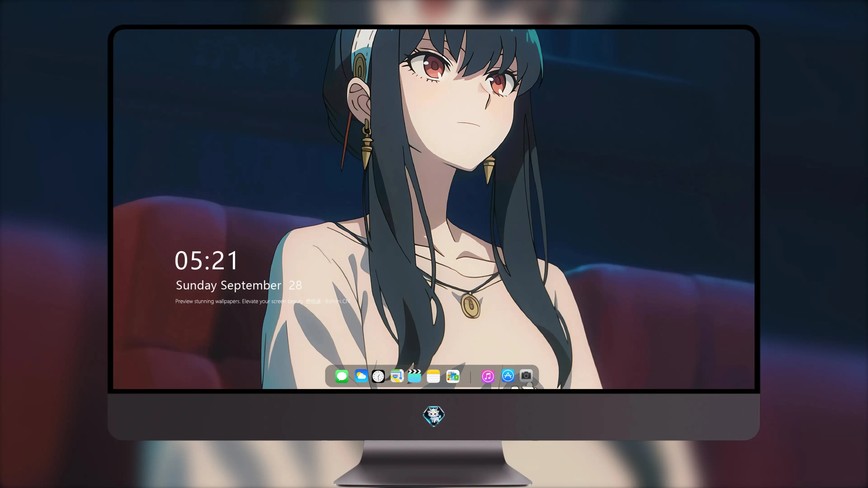Viewport: 868px width, 488px height.
Task: Click the dragon mascot logo on monitor chin
Action: pos(434,416)
